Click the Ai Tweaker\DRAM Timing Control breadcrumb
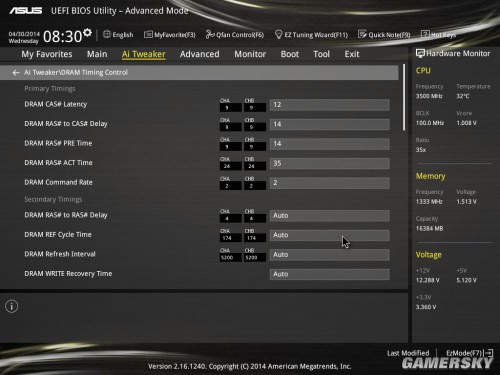500x375 pixels. click(76, 72)
